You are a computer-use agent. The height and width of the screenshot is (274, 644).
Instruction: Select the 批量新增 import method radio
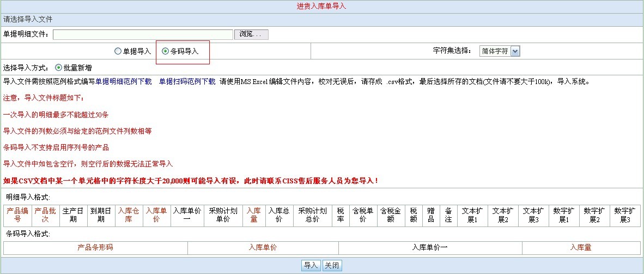click(x=59, y=68)
